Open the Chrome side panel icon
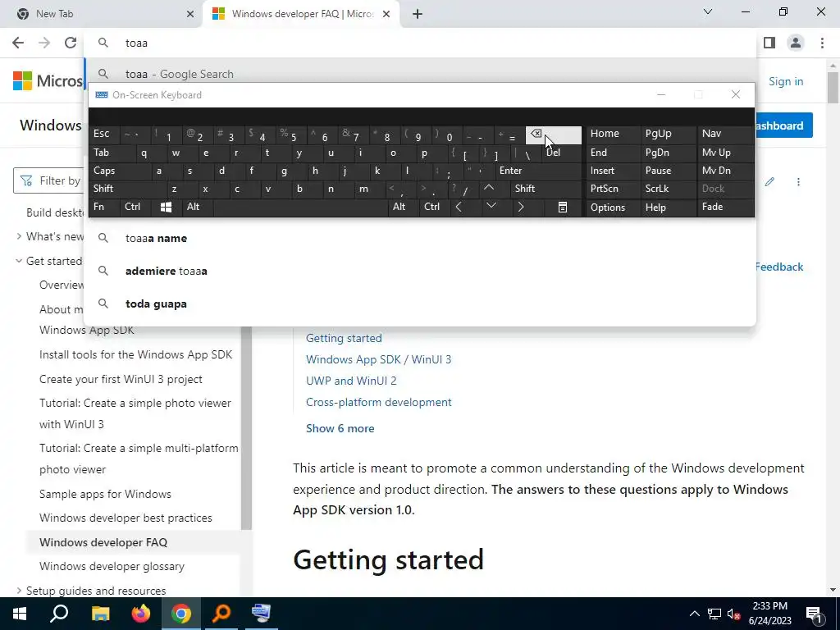Viewport: 840px width, 630px height. (x=769, y=43)
